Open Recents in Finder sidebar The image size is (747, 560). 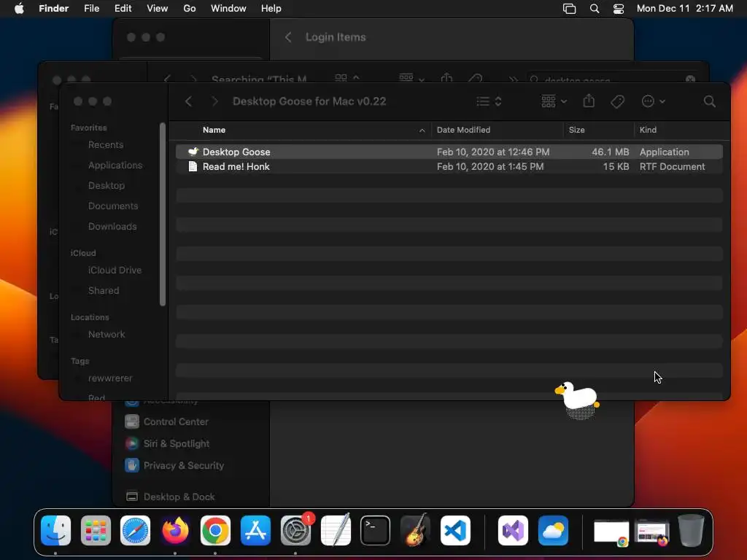106,145
